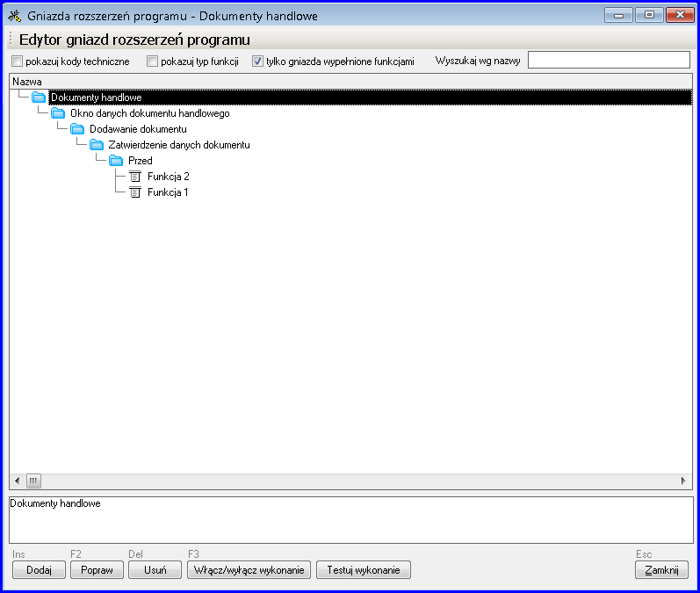Click the Usuń button
The height and width of the screenshot is (593, 700).
155,570
